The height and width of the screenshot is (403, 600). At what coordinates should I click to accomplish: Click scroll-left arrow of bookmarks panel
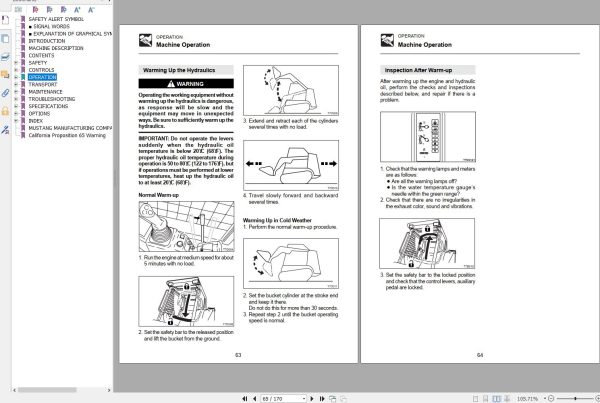15,390
